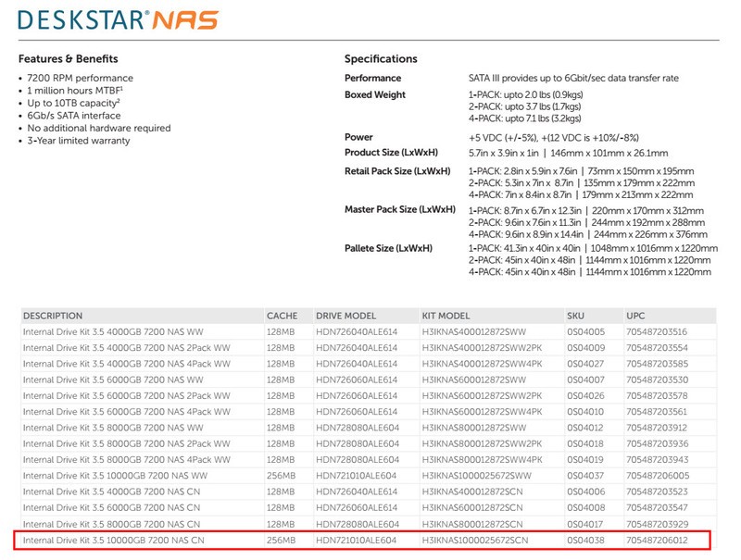
Task: Click 'Pallete Size (LxWxH)' label
Action: (388, 248)
